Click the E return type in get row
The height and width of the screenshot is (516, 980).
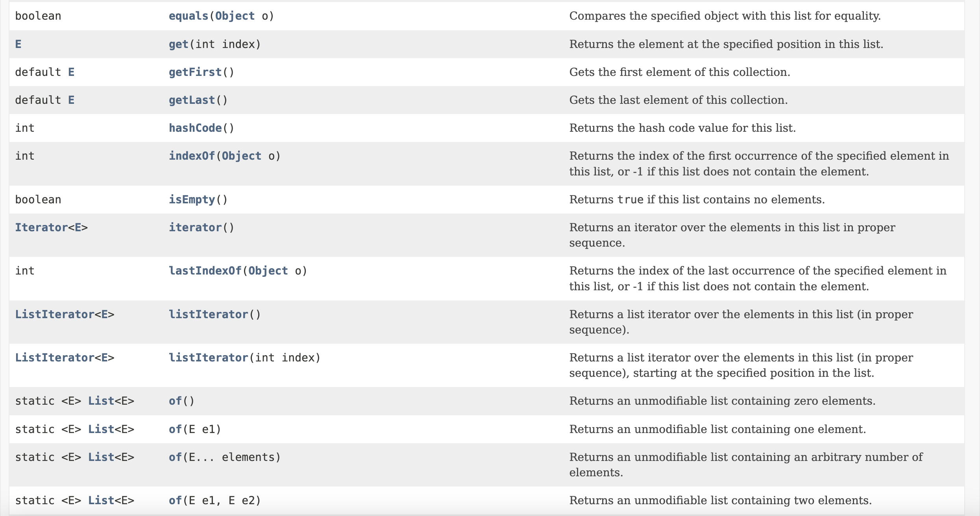[18, 44]
